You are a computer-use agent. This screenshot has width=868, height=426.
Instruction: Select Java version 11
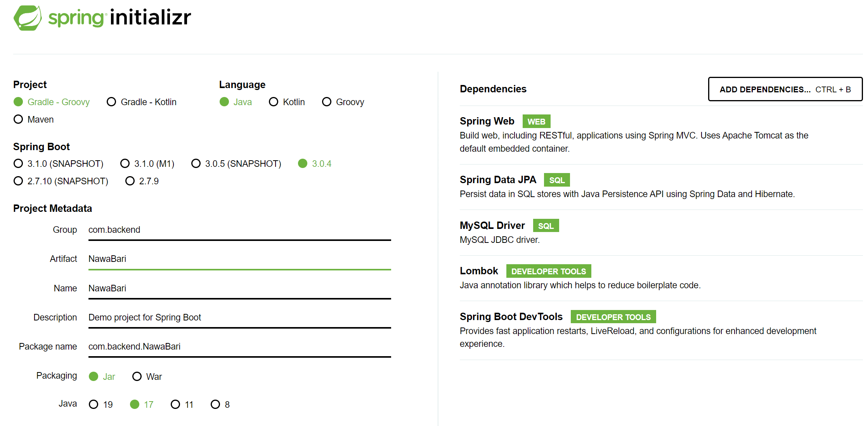(x=182, y=405)
